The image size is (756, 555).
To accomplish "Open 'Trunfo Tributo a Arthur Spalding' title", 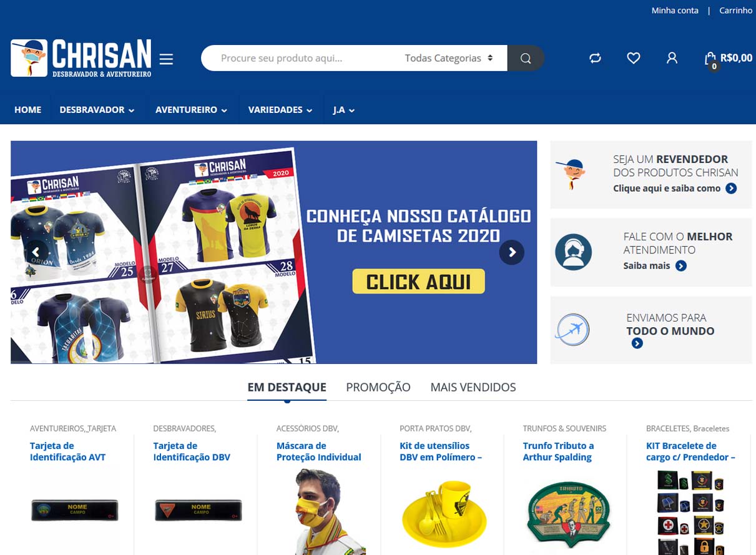I will pyautogui.click(x=558, y=451).
